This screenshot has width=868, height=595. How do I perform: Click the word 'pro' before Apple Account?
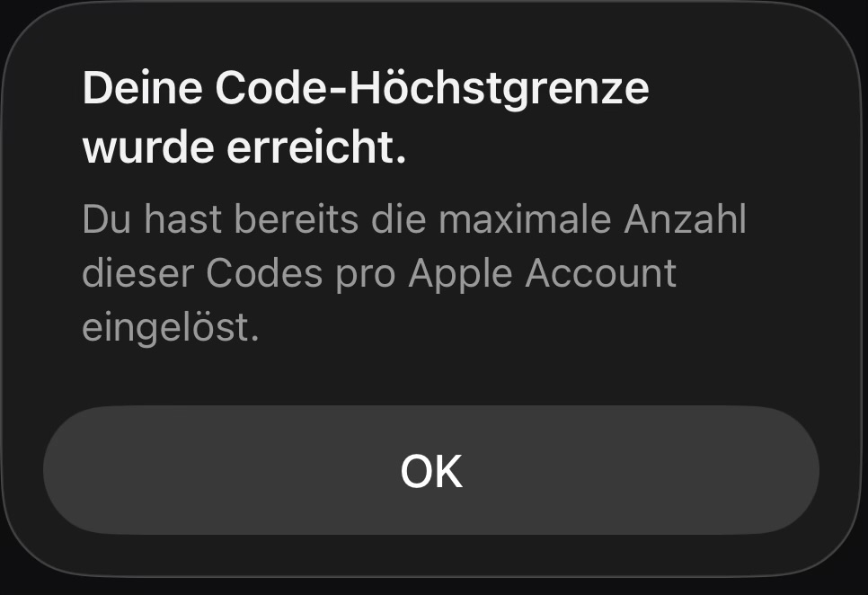pyautogui.click(x=366, y=276)
